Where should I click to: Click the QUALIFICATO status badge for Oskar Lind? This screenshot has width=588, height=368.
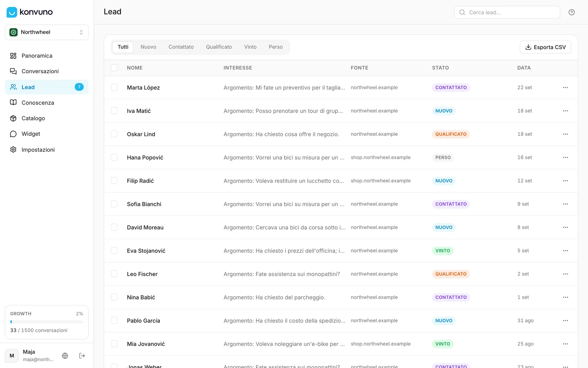(x=451, y=134)
